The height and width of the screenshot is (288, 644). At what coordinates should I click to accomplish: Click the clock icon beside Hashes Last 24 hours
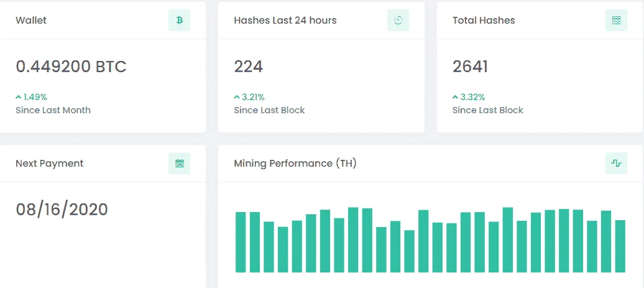tap(398, 20)
